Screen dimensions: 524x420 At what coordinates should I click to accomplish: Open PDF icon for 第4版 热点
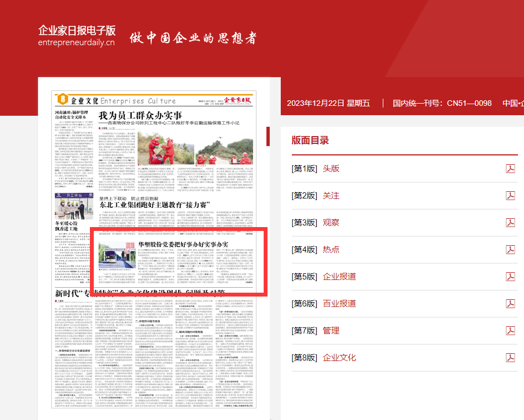click(510, 250)
